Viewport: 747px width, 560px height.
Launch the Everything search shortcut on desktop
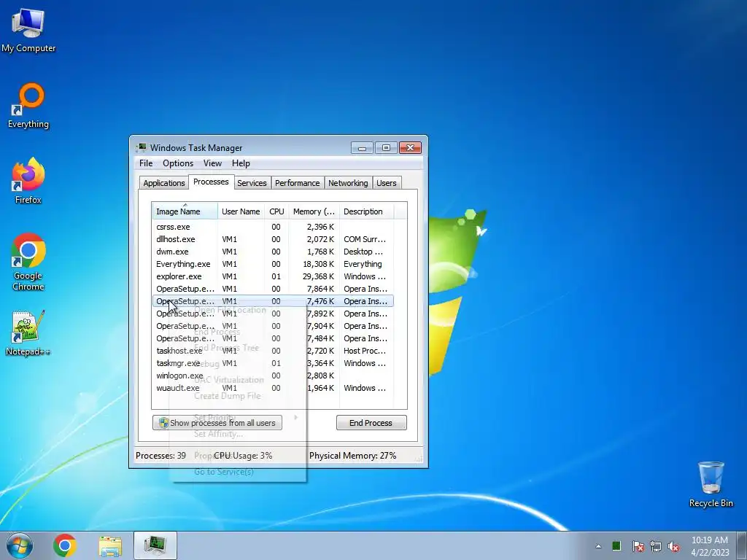(28, 106)
